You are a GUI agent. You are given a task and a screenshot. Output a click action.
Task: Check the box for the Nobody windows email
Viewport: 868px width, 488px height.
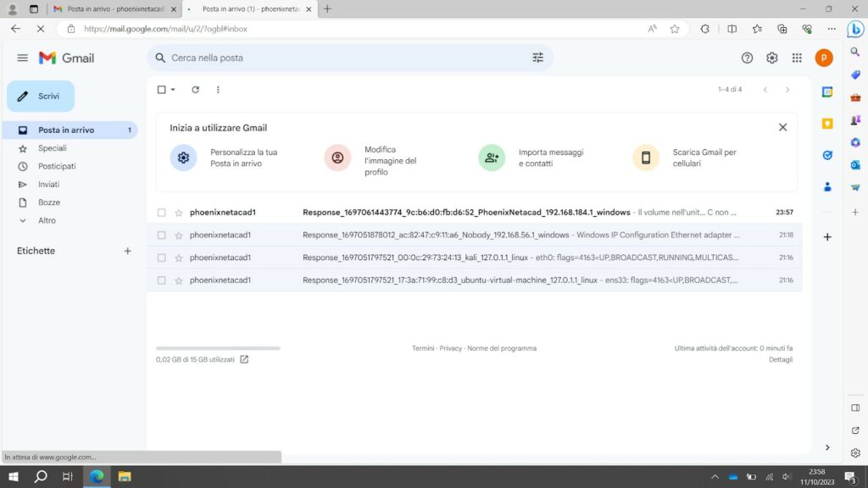(162, 235)
